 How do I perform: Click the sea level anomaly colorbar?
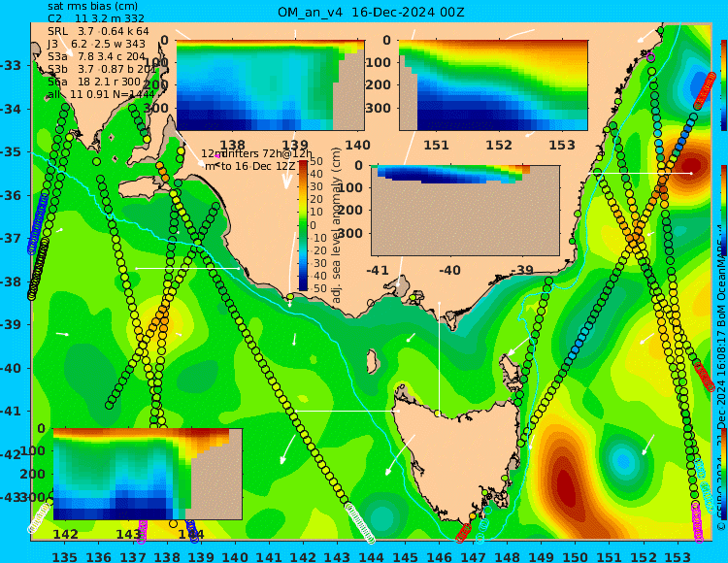(303, 225)
